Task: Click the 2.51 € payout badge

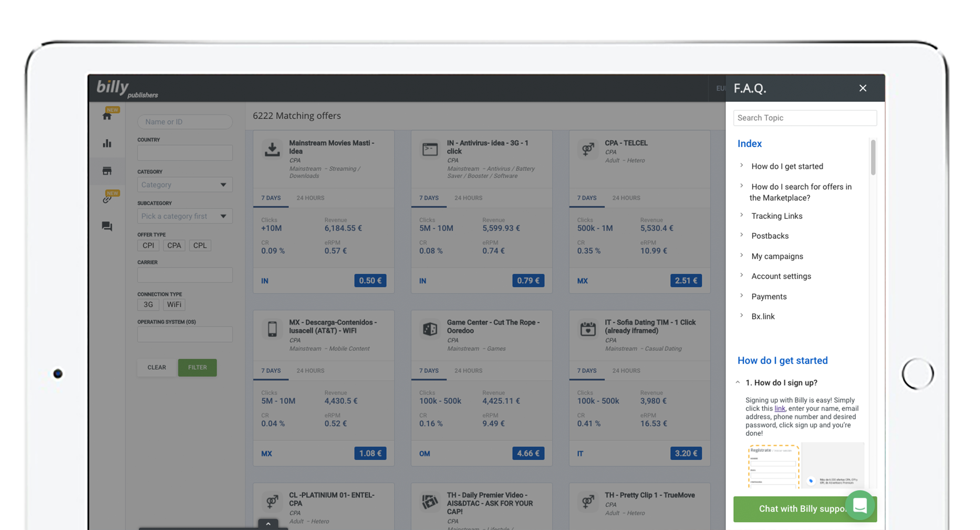Action: pyautogui.click(x=686, y=281)
